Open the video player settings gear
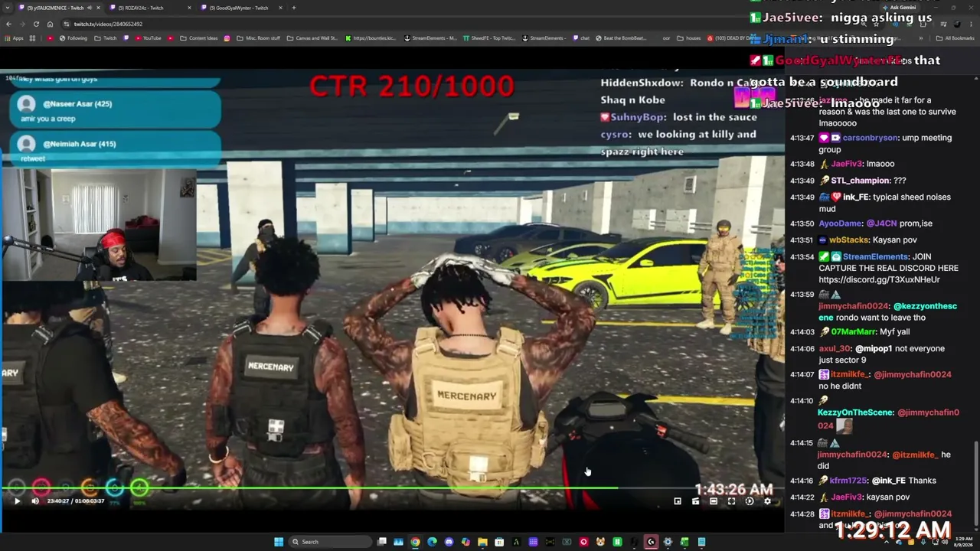This screenshot has height=551, width=980. [767, 501]
